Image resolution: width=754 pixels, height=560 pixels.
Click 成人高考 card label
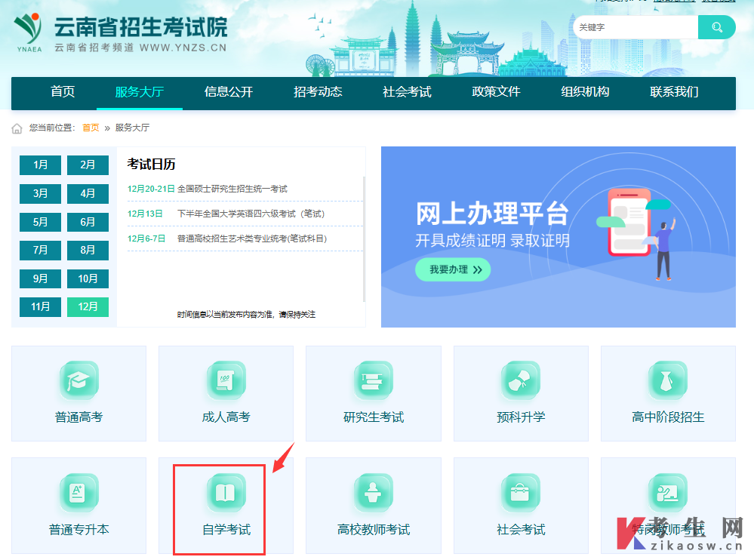coord(226,417)
